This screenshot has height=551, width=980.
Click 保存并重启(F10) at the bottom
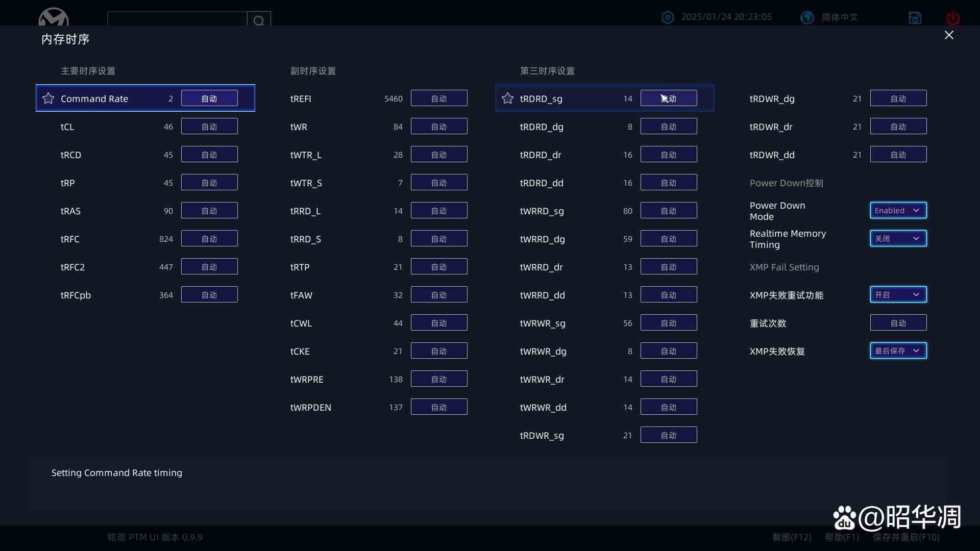(905, 537)
